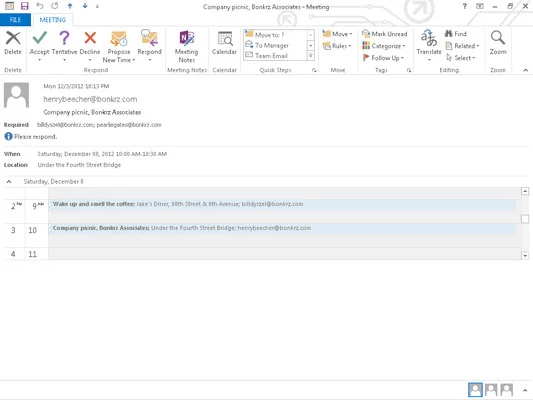Accept the meeting invitation
Screen dimensions: 533x400
point(39,45)
